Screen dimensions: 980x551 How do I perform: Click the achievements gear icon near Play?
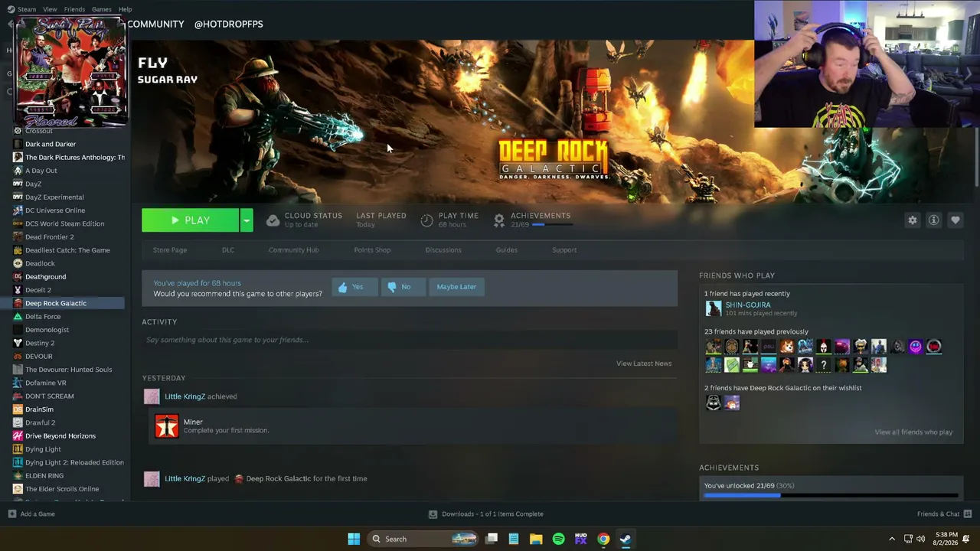[x=499, y=220]
